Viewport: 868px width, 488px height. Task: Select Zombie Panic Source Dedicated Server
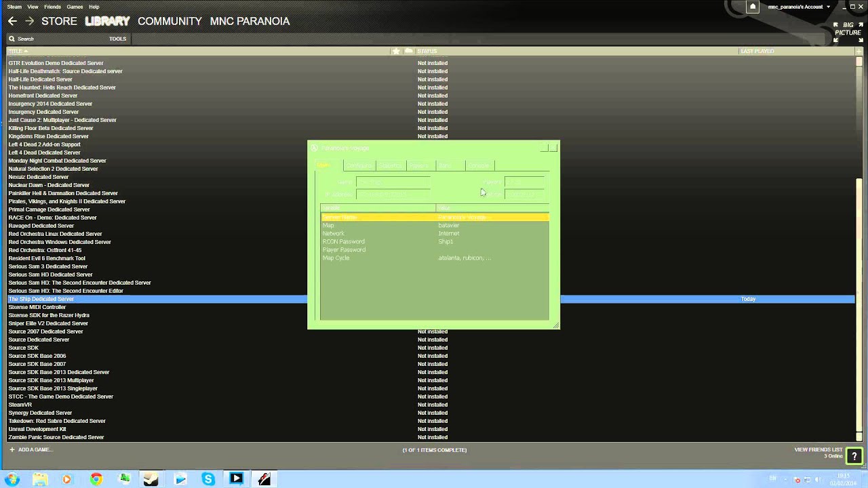56,437
